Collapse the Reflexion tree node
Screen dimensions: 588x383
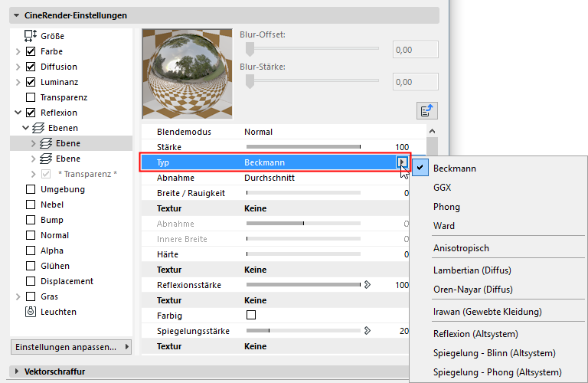[18, 113]
